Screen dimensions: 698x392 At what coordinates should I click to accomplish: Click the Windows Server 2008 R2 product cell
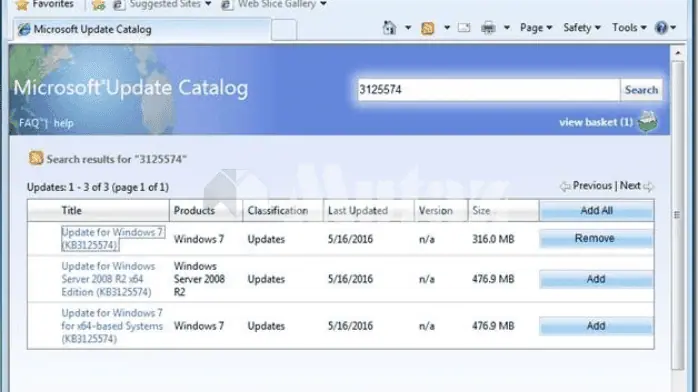pos(199,279)
